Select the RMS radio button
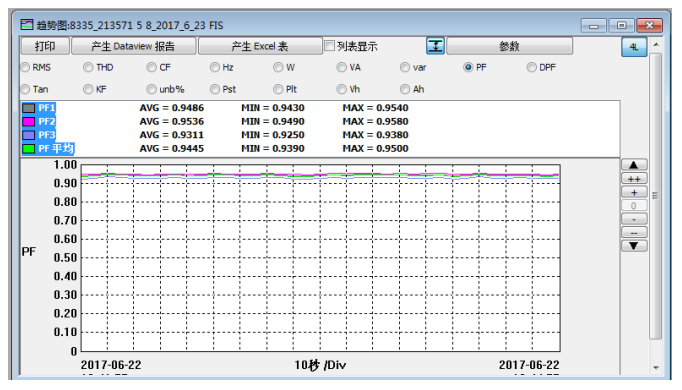 (x=25, y=67)
